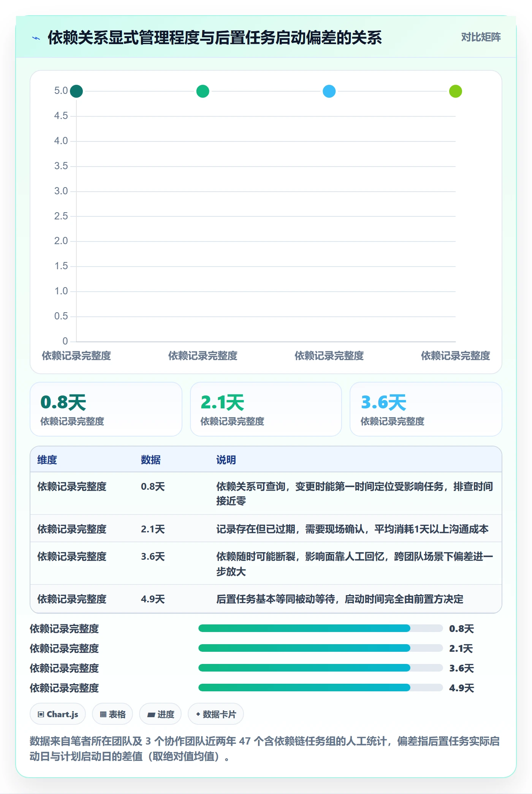Click the 数据卡片 tag chip
The height and width of the screenshot is (794, 532).
pos(216,714)
